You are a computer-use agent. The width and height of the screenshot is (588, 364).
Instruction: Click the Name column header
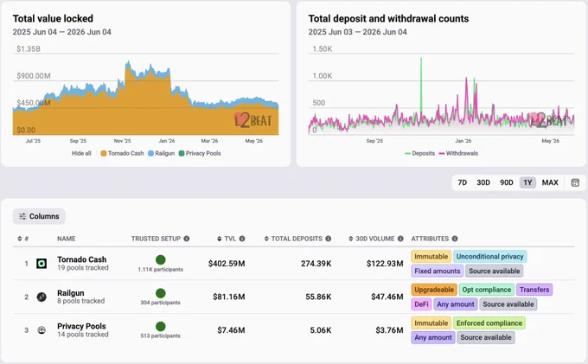[x=67, y=239]
